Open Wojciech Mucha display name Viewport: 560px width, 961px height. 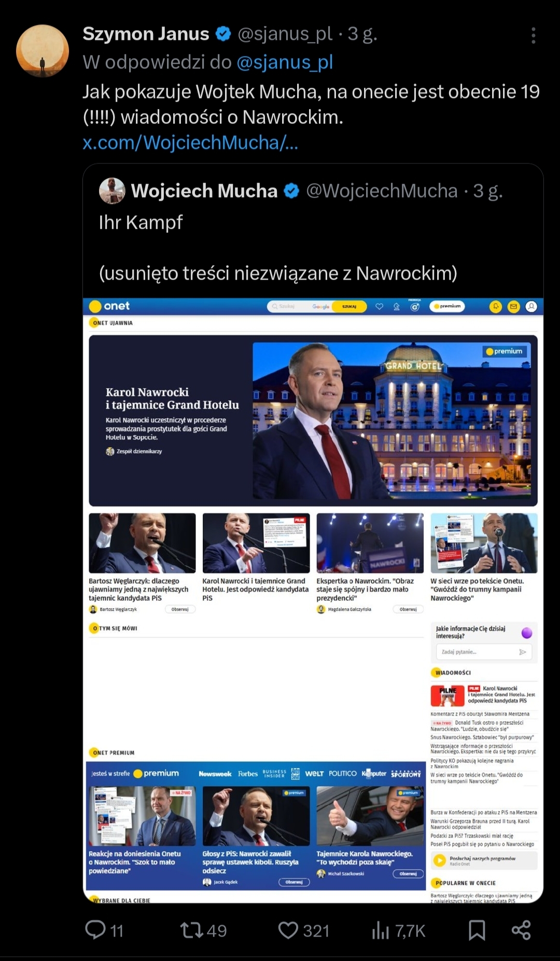pos(204,191)
